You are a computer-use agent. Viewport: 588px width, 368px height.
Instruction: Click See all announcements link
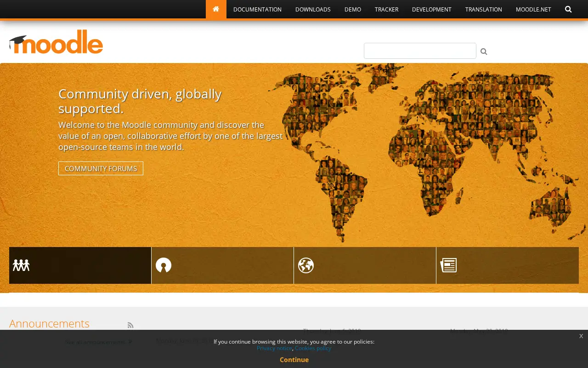click(x=98, y=342)
